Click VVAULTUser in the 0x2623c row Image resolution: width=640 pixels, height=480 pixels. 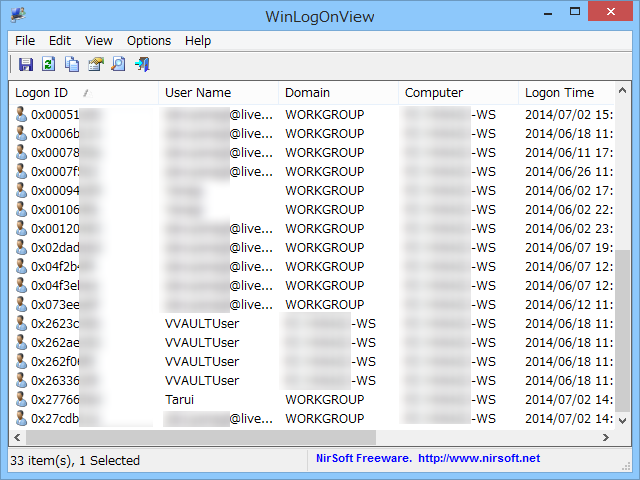point(202,324)
